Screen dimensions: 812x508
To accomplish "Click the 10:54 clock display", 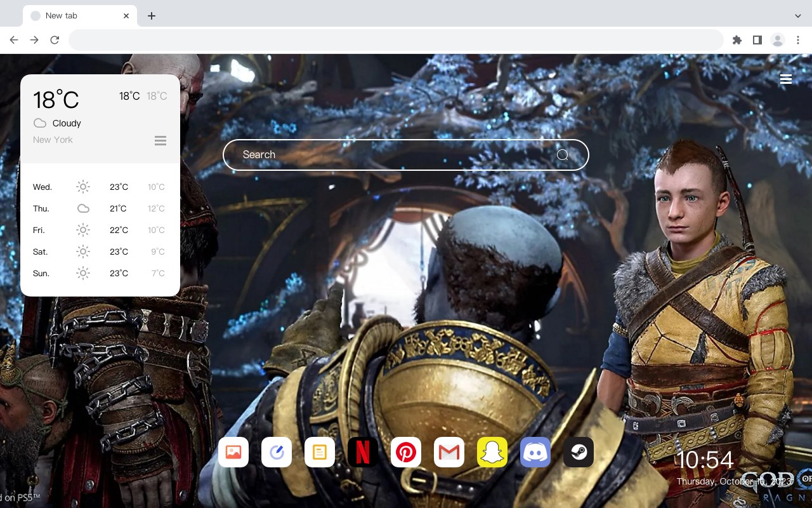I will 705,460.
